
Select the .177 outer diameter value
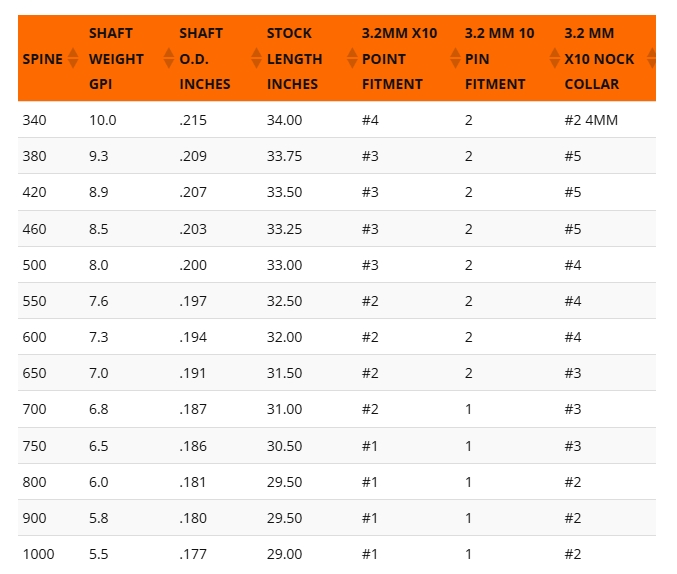(194, 554)
